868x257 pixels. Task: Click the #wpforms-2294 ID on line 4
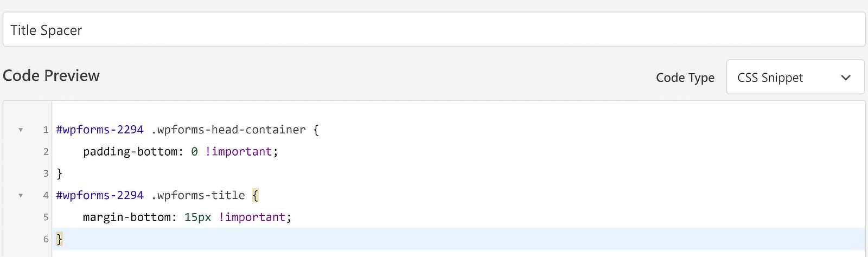point(100,195)
